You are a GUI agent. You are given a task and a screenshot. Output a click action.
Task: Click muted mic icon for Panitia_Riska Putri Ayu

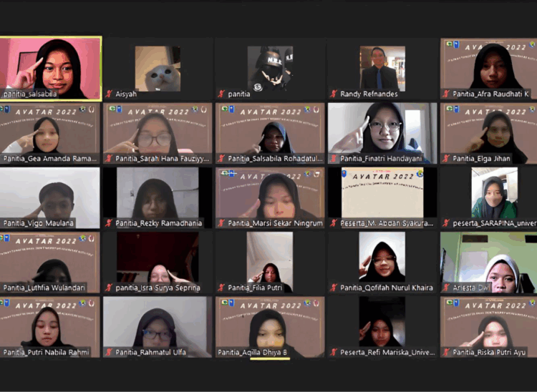[x=446, y=352]
